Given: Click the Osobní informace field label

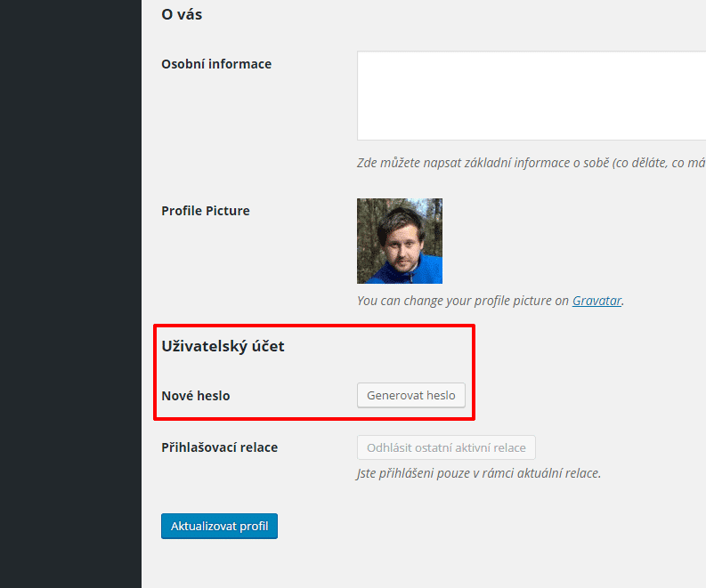Looking at the screenshot, I should 216,64.
